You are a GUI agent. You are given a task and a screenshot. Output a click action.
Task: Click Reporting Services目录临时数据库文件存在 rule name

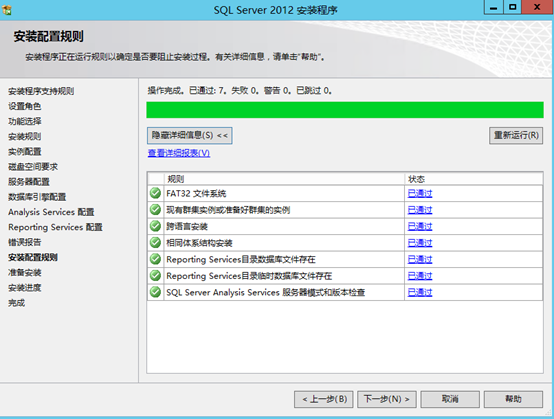click(249, 276)
